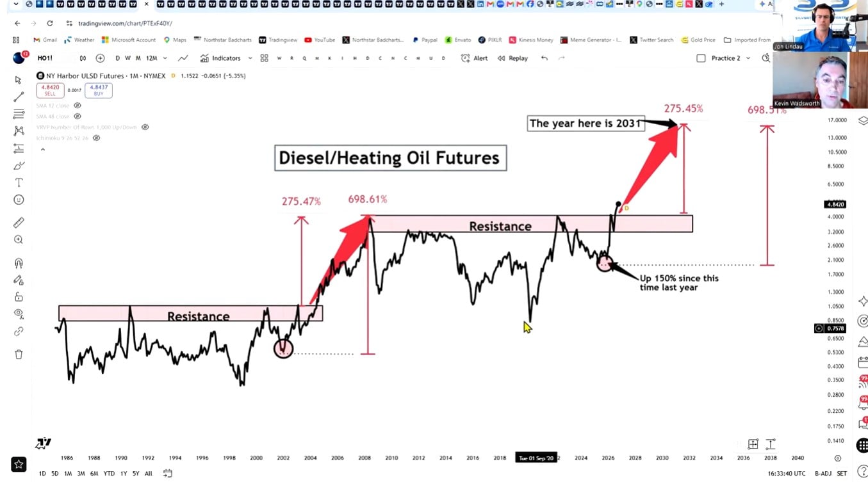Image resolution: width=868 pixels, height=482 pixels.
Task: Click the 4.8437 BUY button
Action: tap(99, 90)
